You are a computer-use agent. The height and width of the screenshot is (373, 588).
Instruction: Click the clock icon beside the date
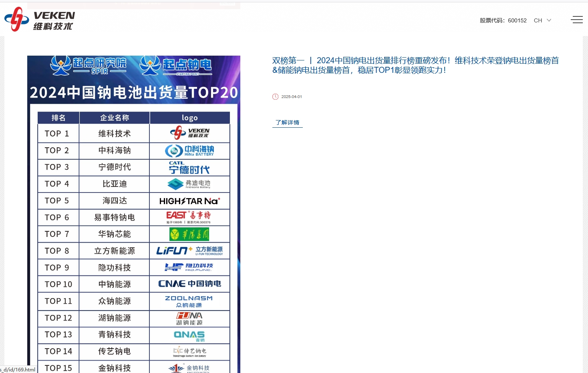275,96
